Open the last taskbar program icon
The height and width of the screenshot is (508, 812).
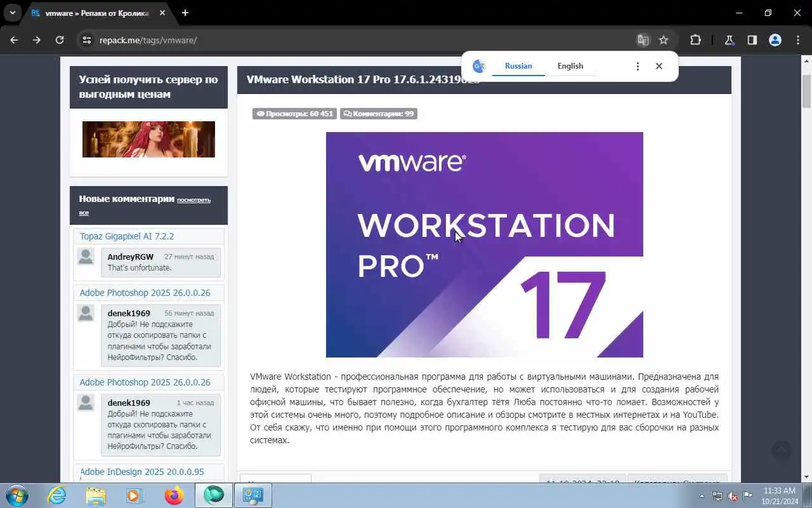click(253, 495)
